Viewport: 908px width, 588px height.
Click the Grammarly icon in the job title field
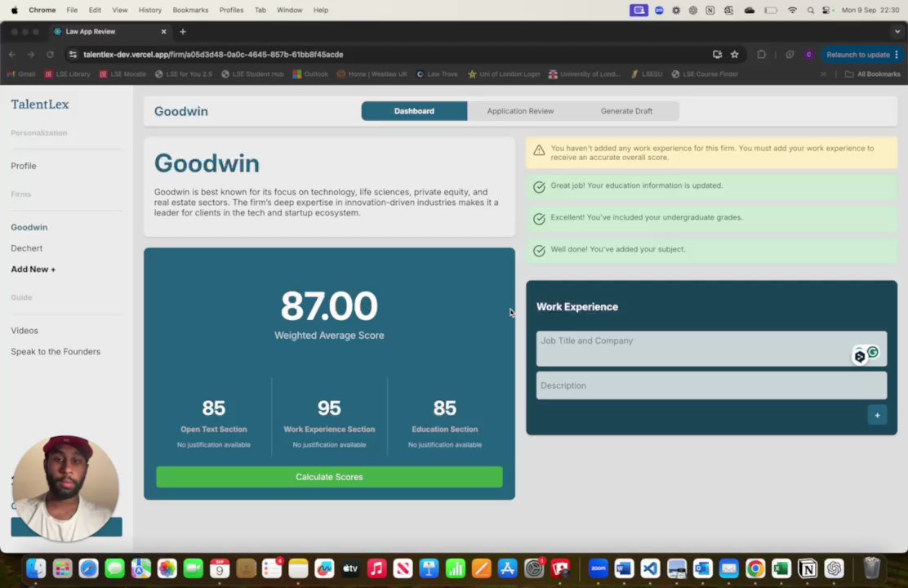[x=873, y=352]
